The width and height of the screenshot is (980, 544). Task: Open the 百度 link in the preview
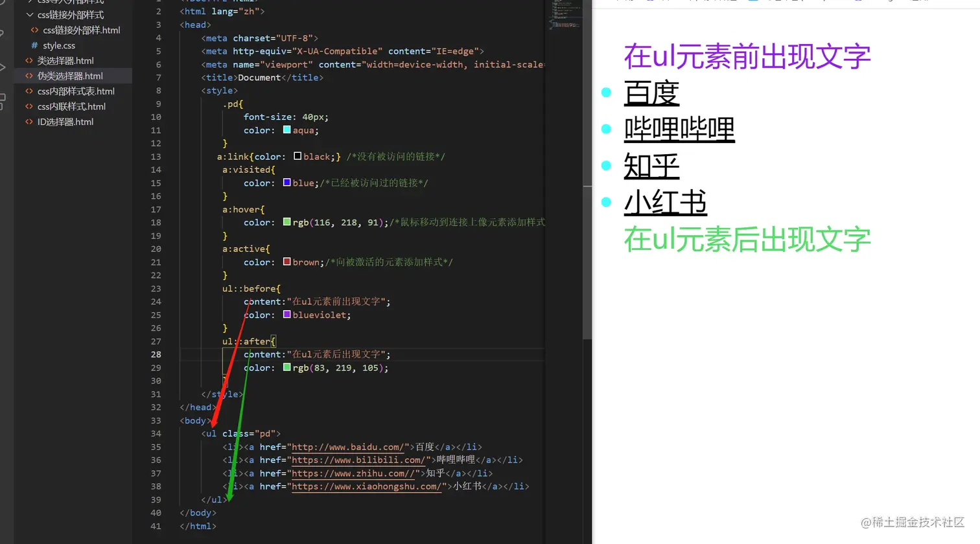pos(651,95)
